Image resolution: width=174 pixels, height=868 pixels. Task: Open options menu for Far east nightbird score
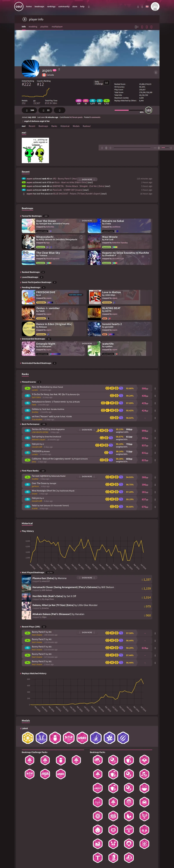pyautogui.click(x=155, y=477)
